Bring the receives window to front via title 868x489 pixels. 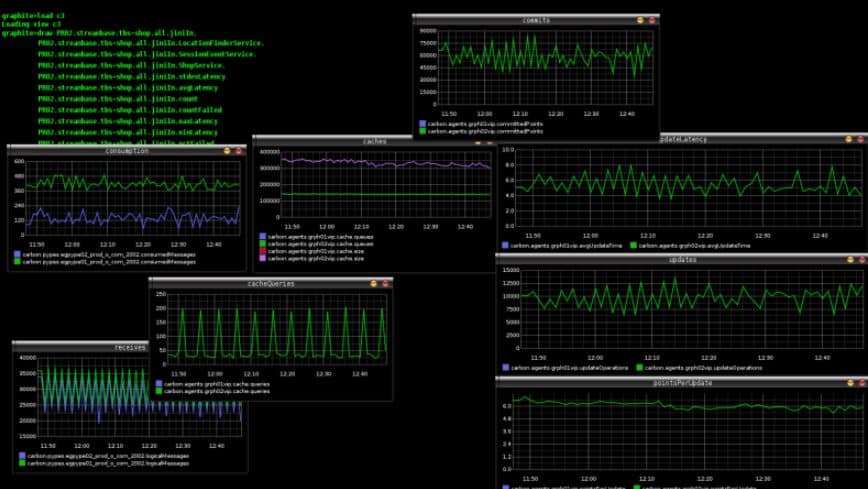[80, 347]
